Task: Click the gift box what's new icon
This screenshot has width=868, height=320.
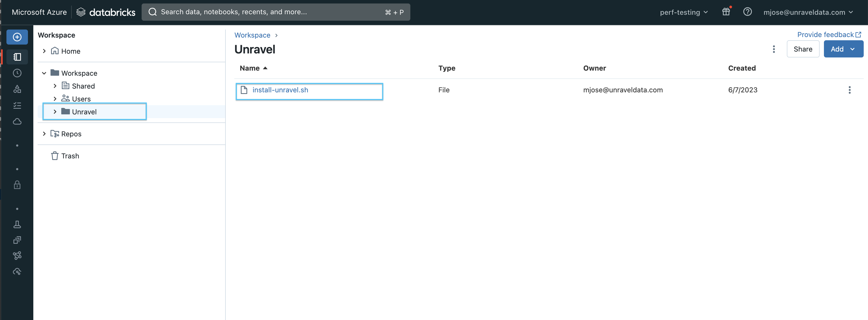Action: 726,12
